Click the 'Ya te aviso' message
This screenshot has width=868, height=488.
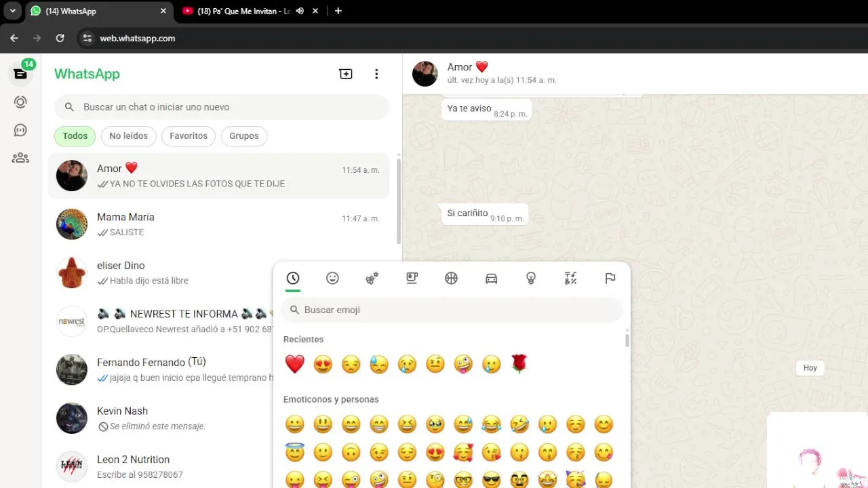pyautogui.click(x=486, y=109)
